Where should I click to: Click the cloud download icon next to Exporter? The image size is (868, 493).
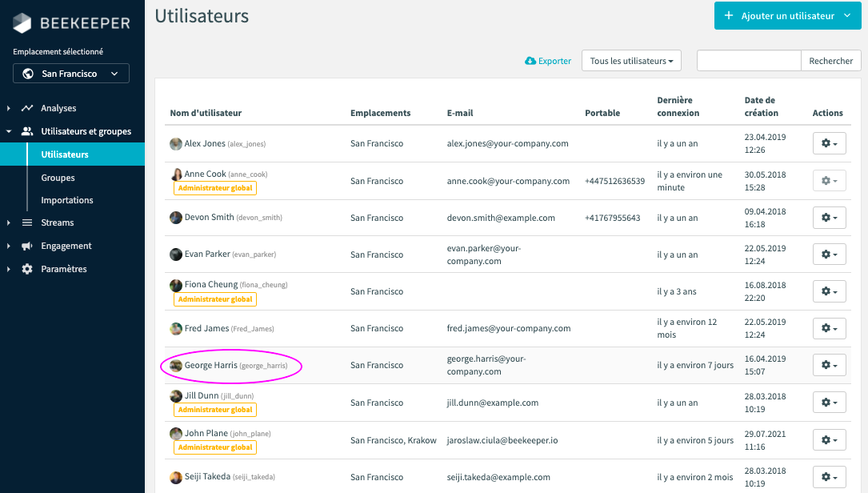tap(530, 61)
